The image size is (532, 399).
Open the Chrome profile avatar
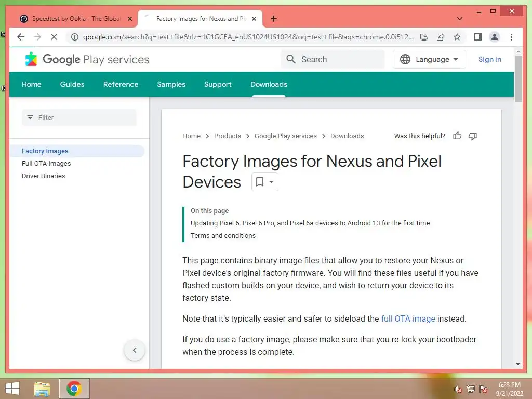pyautogui.click(x=495, y=37)
